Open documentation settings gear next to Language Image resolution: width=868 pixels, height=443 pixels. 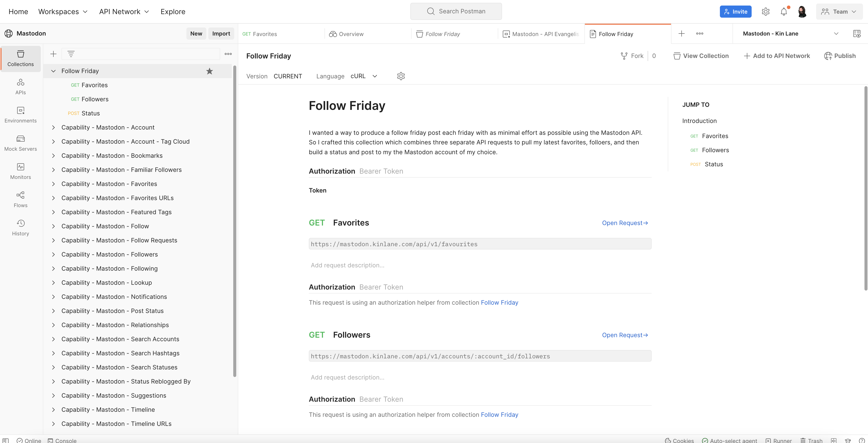[x=401, y=76]
